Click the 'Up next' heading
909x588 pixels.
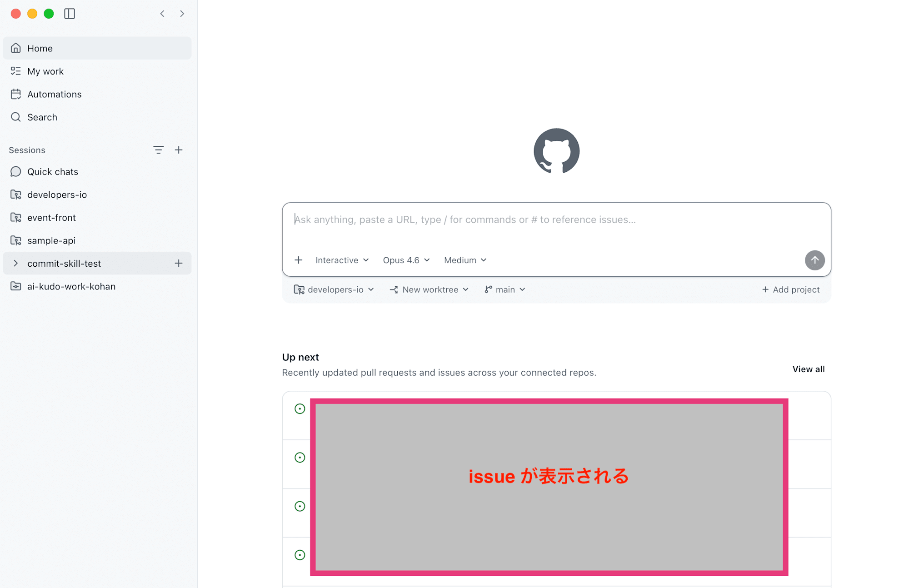pos(300,357)
